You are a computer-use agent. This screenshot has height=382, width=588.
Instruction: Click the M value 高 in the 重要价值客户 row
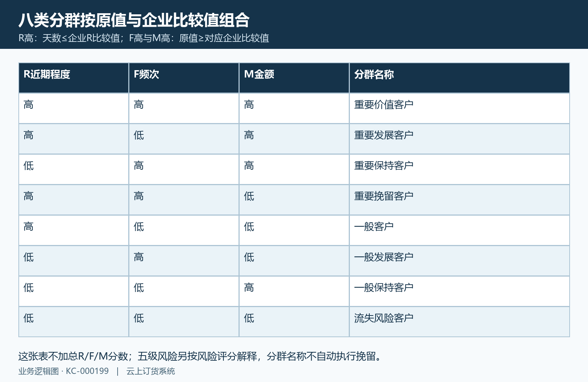pos(249,105)
